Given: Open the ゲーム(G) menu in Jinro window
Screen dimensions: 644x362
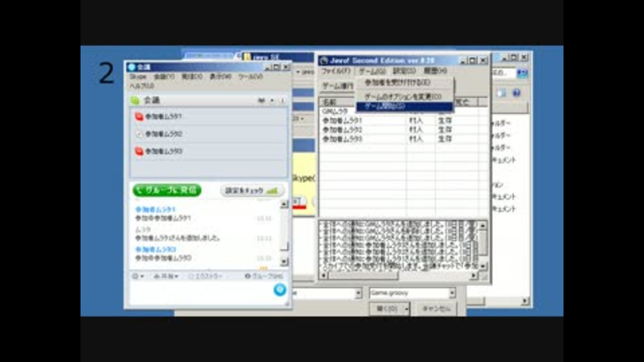Looking at the screenshot, I should click(372, 72).
